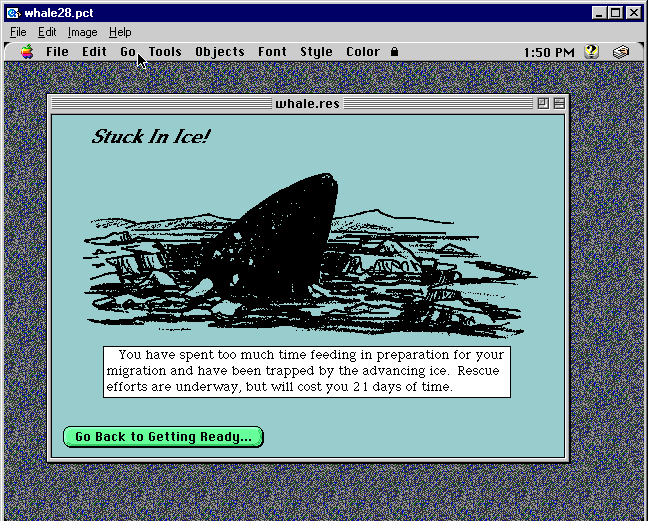Screen dimensions: 648x521
Task: Open the Apple menu icon
Action: pos(27,52)
